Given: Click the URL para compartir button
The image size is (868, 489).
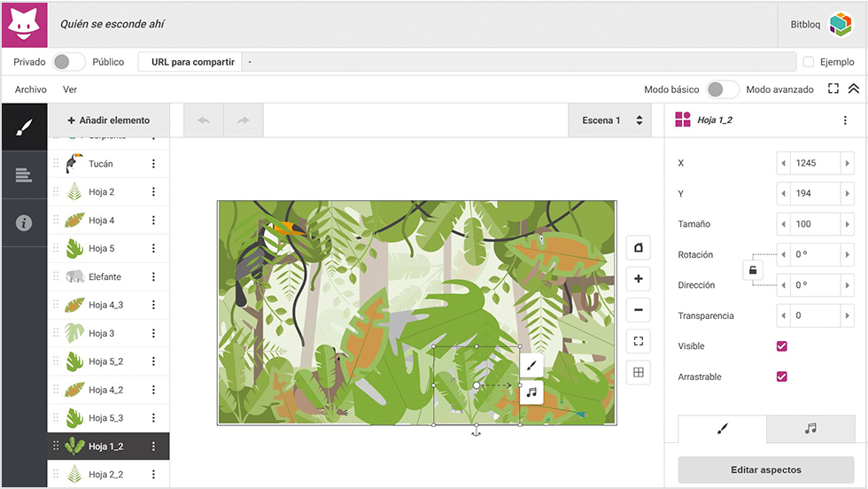Looking at the screenshot, I should click(190, 62).
